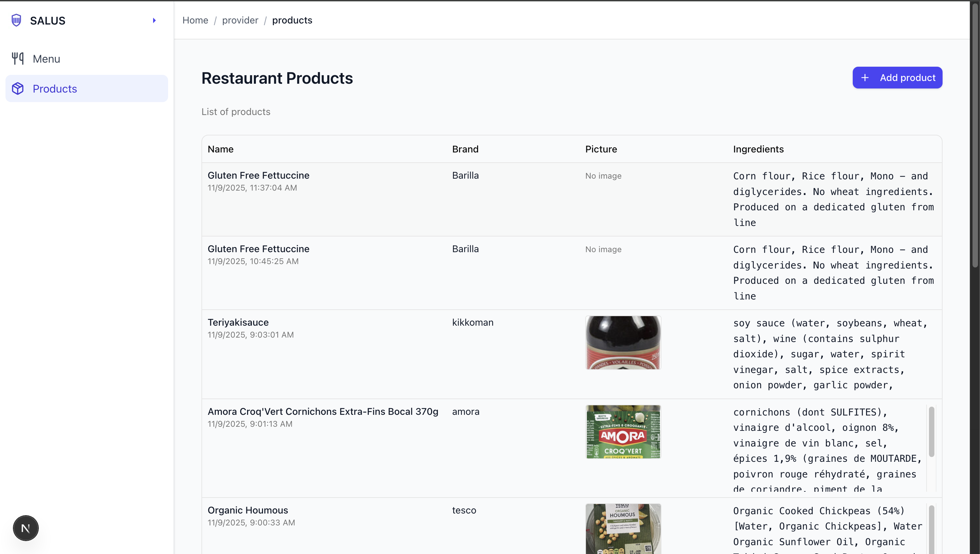
Task: Click the fork and knife Menu icon
Action: (x=17, y=59)
